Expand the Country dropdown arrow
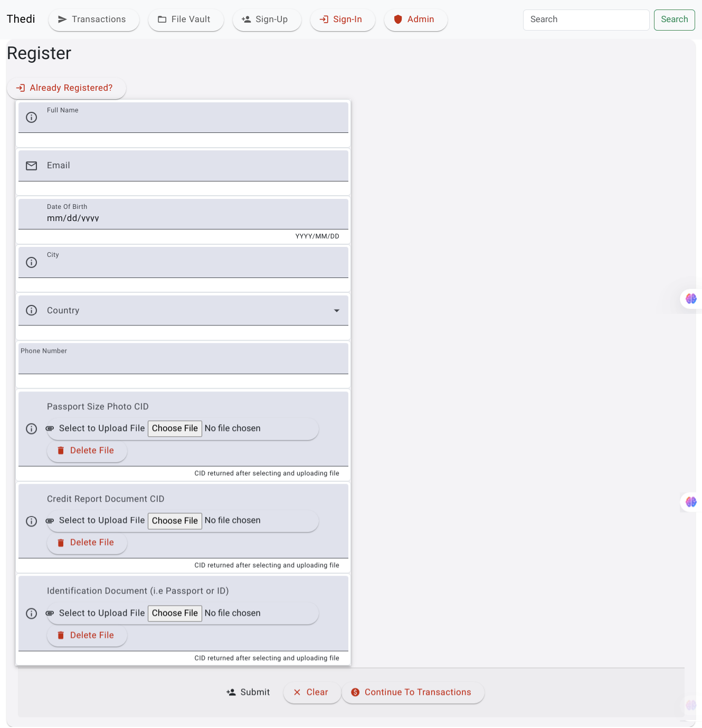702x728 pixels. [x=337, y=311]
